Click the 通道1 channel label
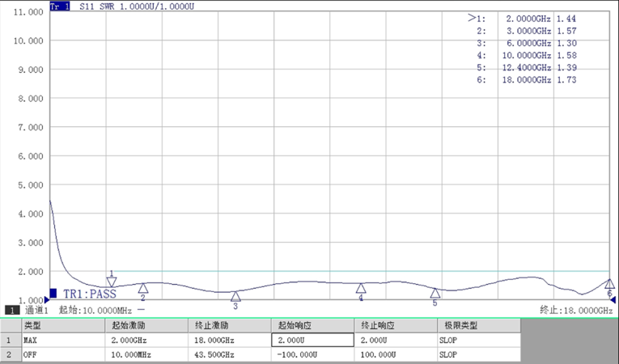This screenshot has height=364, width=619. point(37,310)
